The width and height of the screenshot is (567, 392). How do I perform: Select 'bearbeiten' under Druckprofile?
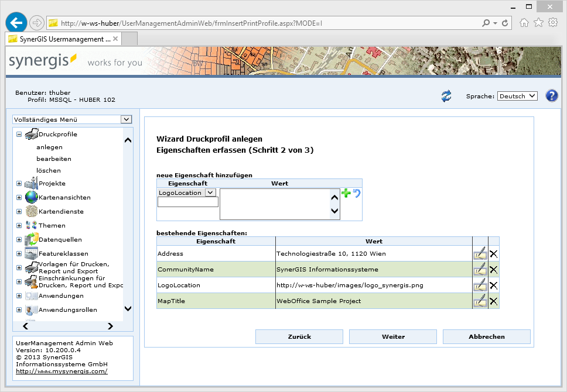click(x=54, y=159)
